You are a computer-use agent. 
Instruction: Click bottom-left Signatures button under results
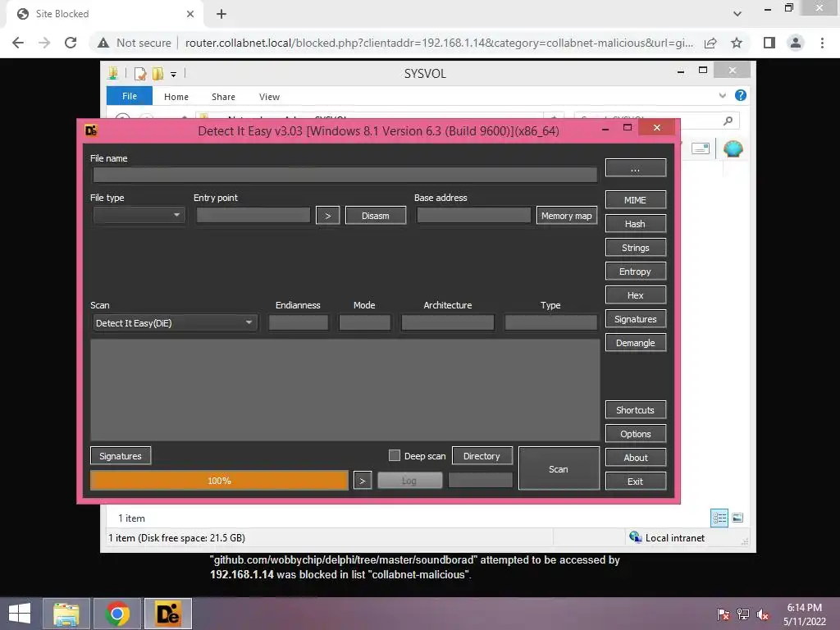coord(121,456)
